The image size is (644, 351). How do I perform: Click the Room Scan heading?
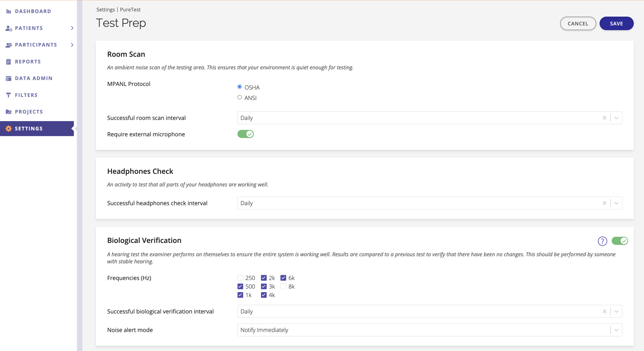(x=126, y=54)
